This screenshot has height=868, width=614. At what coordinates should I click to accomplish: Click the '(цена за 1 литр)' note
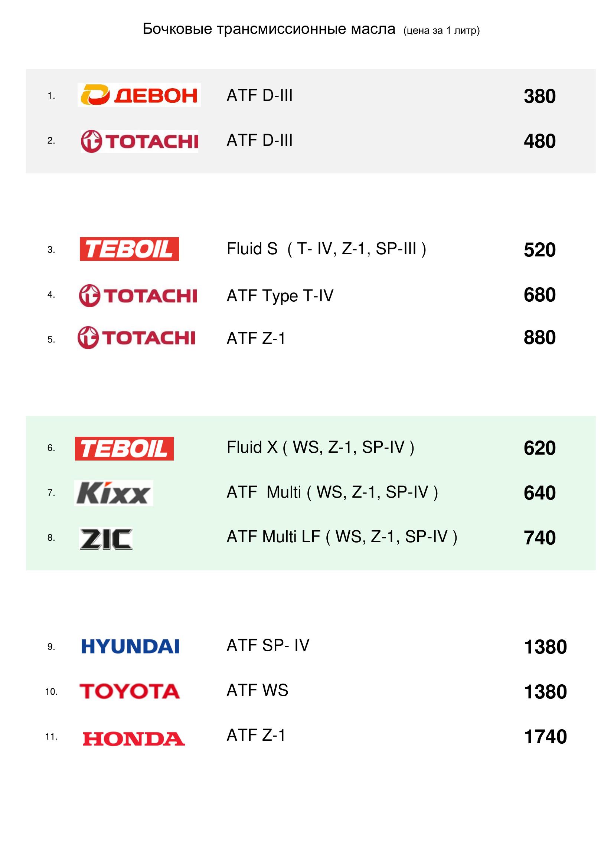pos(441,31)
